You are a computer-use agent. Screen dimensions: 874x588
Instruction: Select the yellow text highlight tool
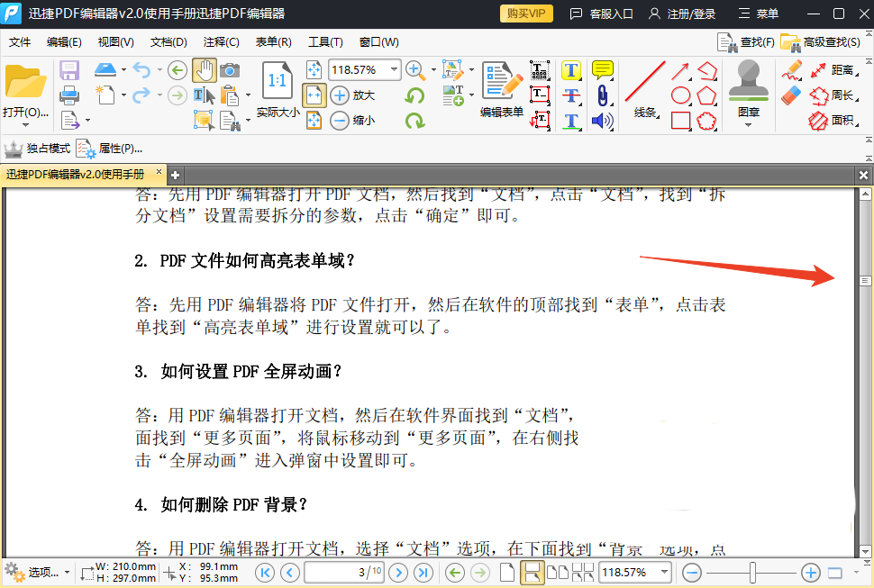pyautogui.click(x=570, y=70)
